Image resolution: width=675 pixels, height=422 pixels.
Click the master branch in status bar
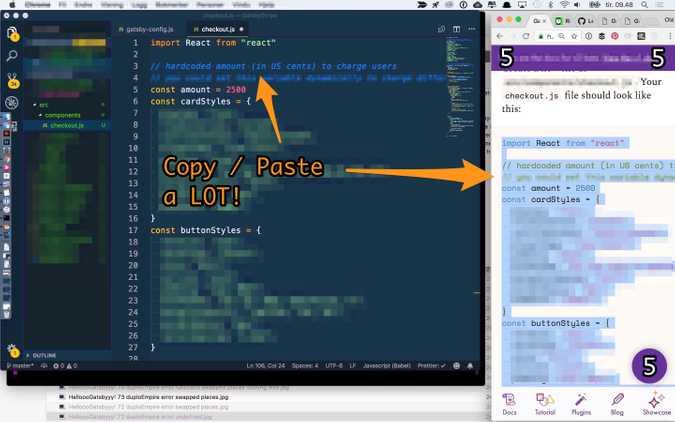(19, 366)
